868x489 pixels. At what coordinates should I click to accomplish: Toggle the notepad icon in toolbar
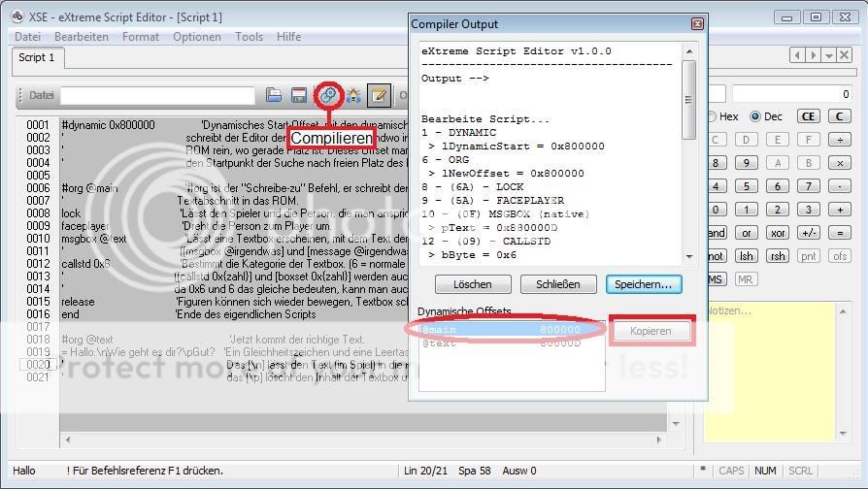tap(378, 95)
